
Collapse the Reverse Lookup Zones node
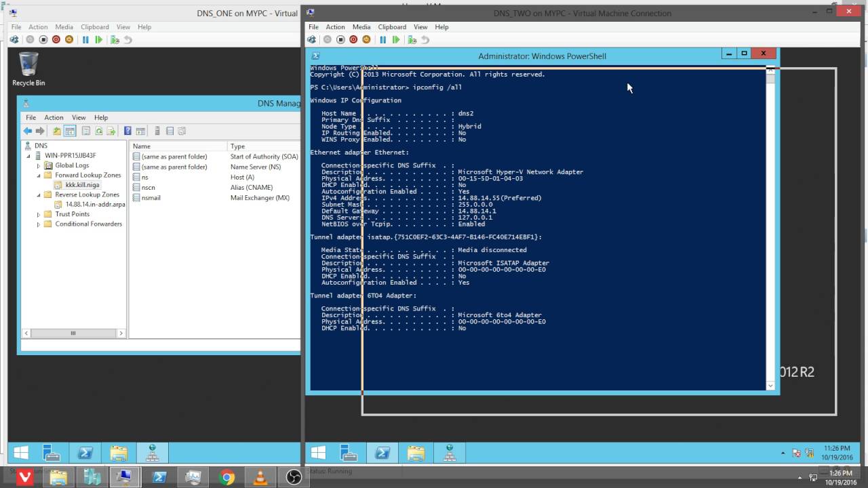(x=39, y=195)
